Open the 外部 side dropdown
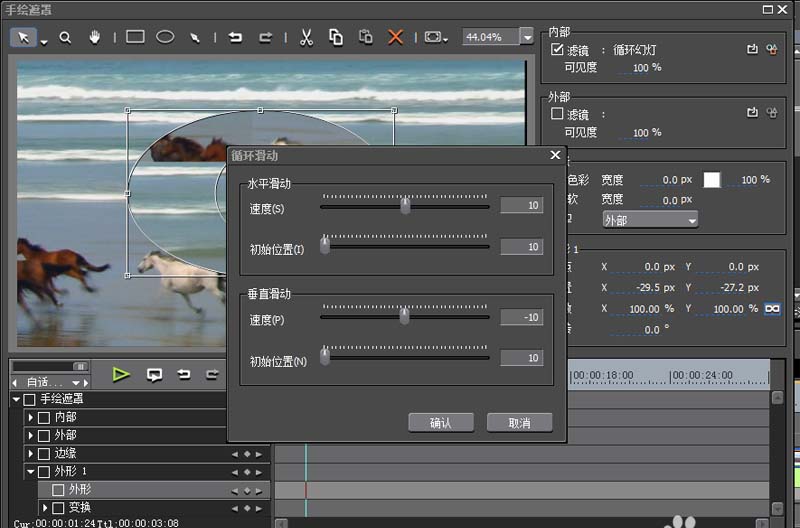 point(649,219)
